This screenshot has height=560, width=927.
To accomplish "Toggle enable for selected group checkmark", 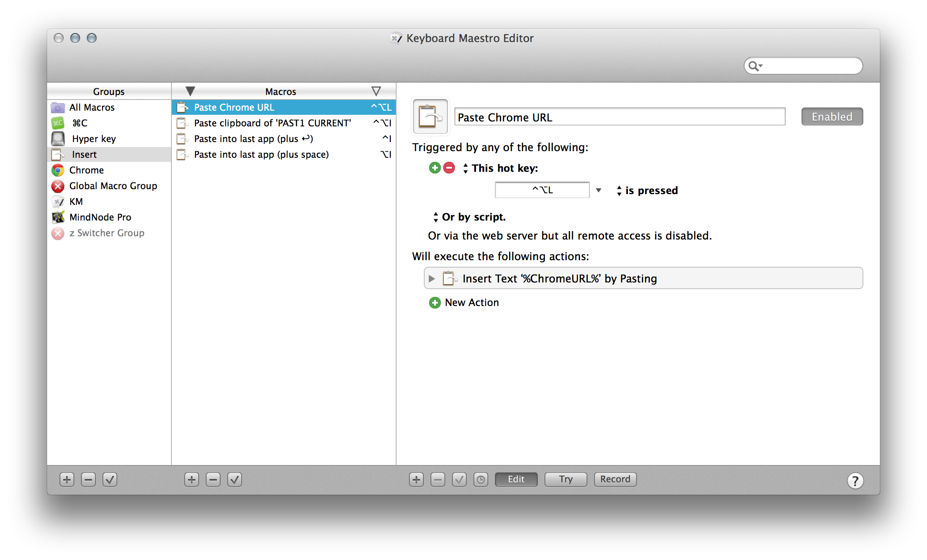I will [110, 479].
